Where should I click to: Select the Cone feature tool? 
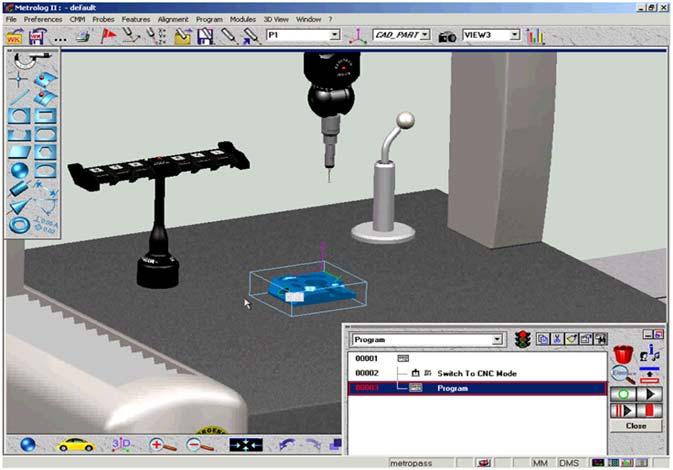pos(19,207)
